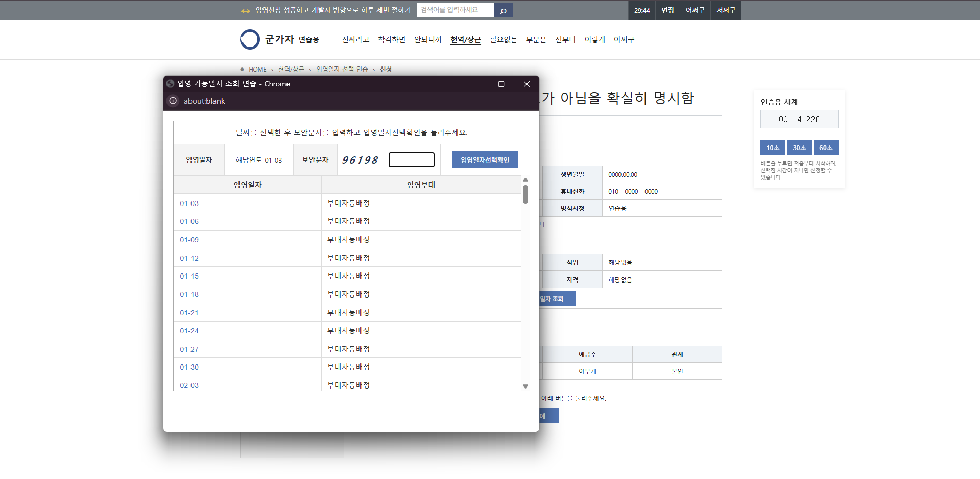Start the 10초 practice timer
This screenshot has height=479, width=980.
tap(773, 148)
